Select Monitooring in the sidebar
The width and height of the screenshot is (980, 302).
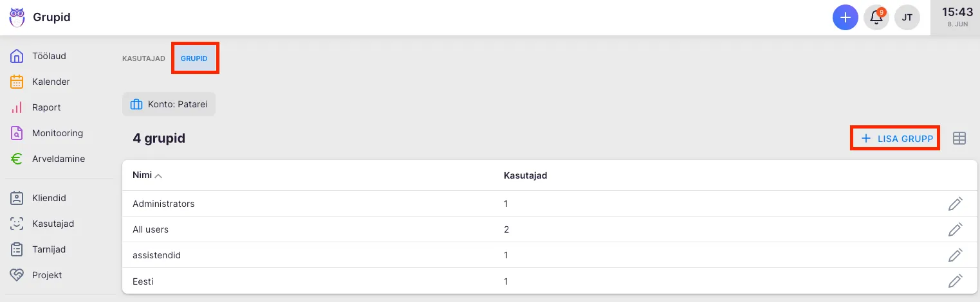[x=57, y=133]
